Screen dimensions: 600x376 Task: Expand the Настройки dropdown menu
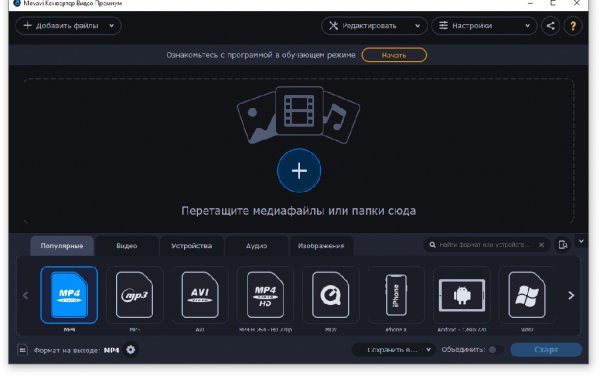[484, 26]
